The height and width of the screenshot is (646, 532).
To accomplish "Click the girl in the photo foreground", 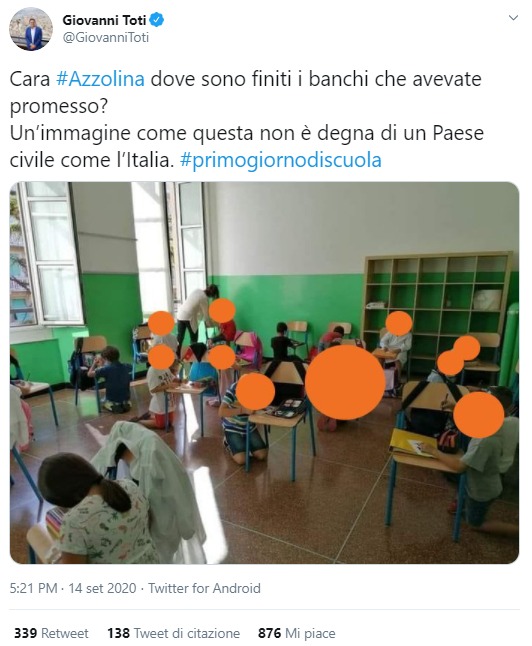I will pos(97,509).
